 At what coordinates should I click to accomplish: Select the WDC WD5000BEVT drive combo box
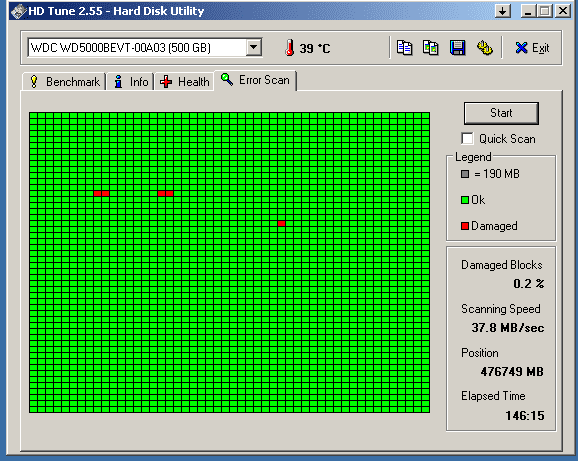(x=144, y=48)
